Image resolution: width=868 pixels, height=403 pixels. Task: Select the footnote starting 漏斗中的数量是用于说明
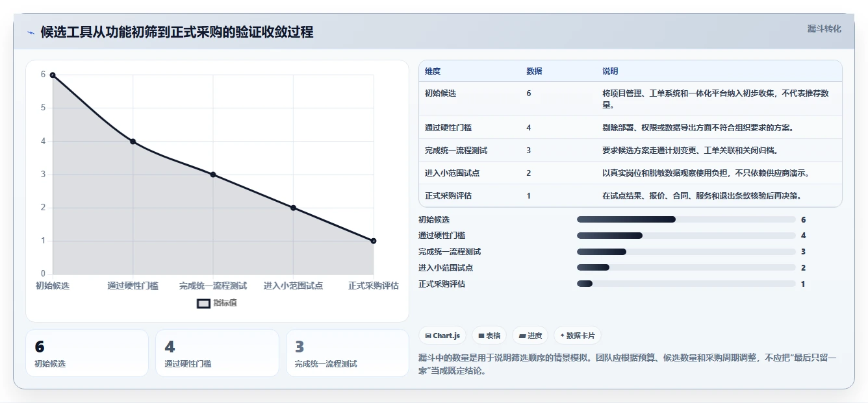[x=627, y=364]
